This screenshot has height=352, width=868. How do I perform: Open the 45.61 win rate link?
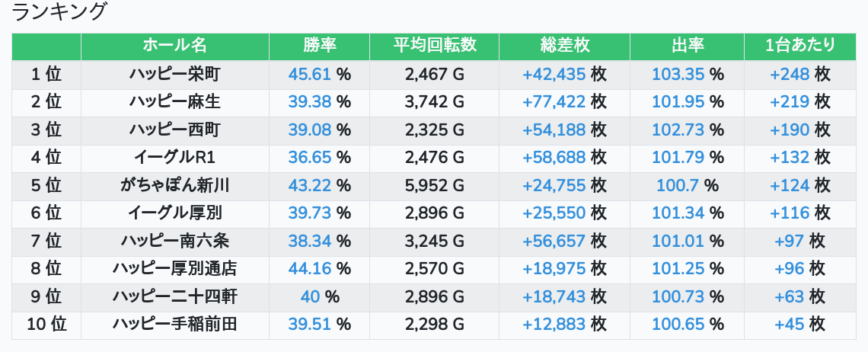click(311, 74)
